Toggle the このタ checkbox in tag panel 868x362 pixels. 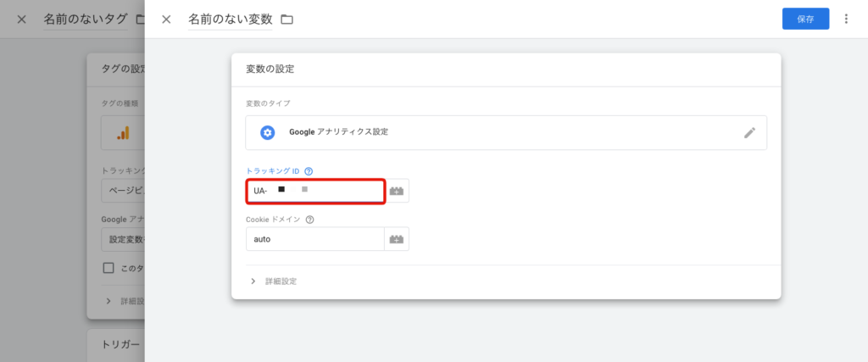108,269
